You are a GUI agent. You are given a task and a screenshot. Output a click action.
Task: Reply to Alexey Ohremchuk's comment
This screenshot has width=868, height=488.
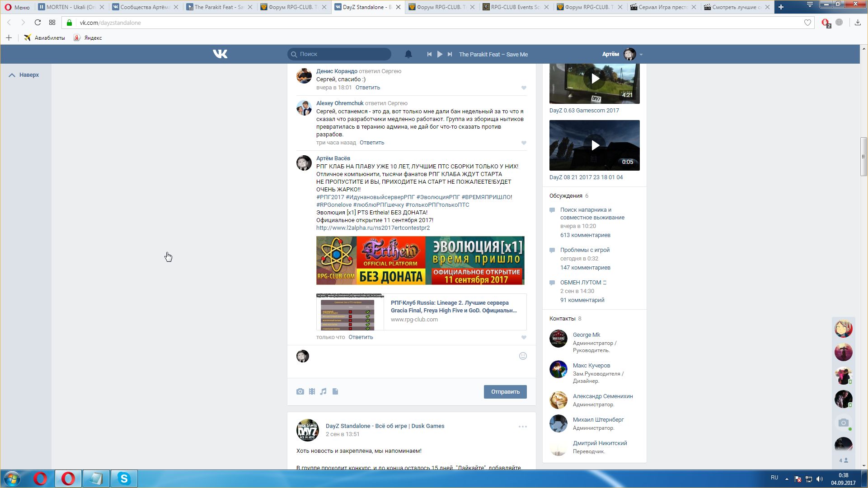point(372,143)
